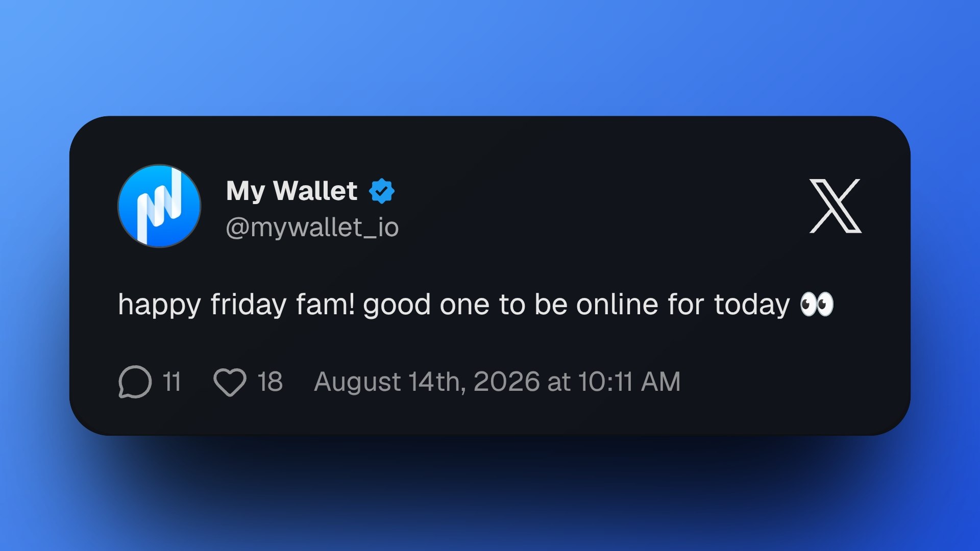Click the blue verified checkmark badge
The width and height of the screenshot is (980, 551).
tap(381, 191)
